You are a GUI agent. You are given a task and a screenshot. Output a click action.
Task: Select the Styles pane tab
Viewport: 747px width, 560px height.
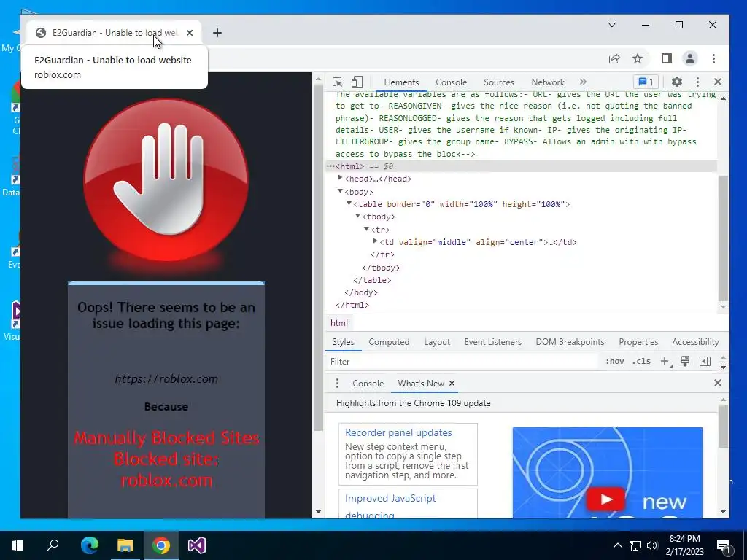[x=343, y=342]
